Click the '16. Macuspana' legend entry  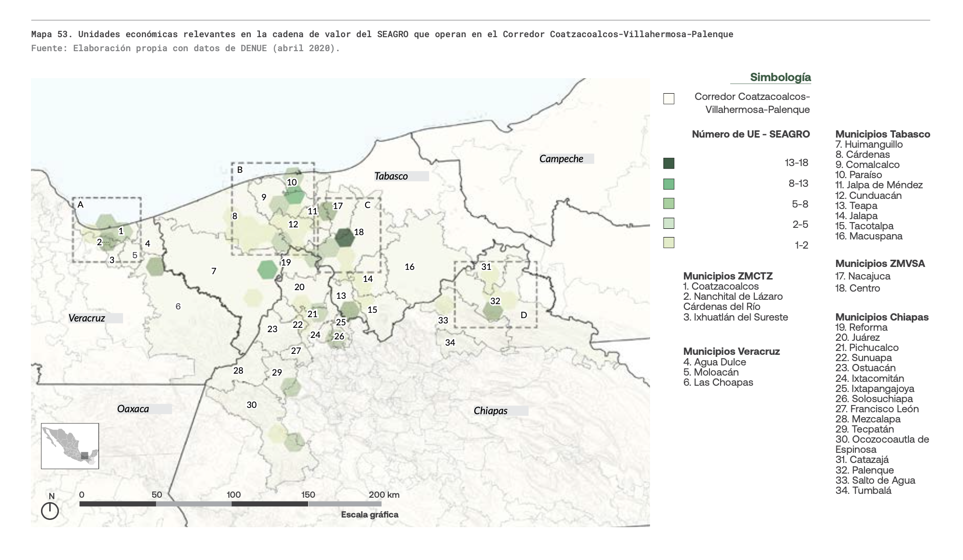click(x=869, y=236)
